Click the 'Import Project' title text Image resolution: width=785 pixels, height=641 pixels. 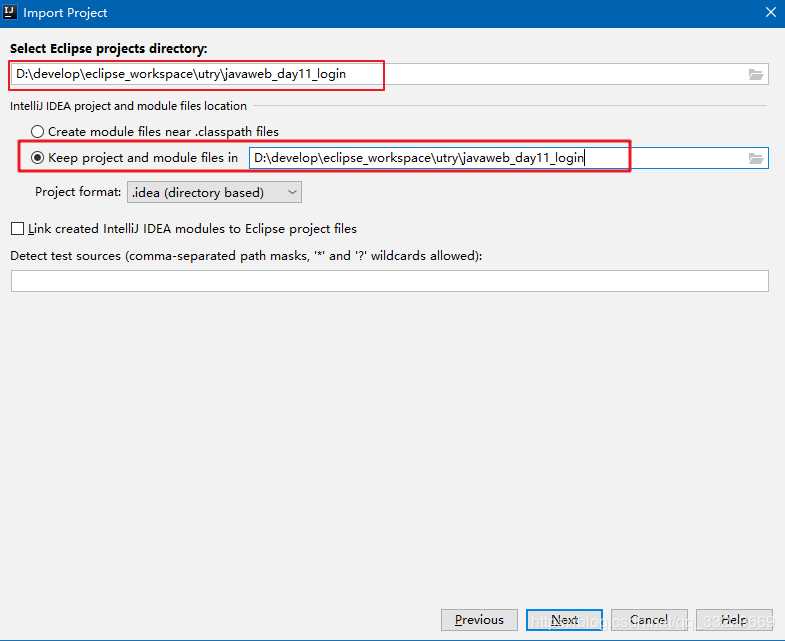tap(65, 13)
